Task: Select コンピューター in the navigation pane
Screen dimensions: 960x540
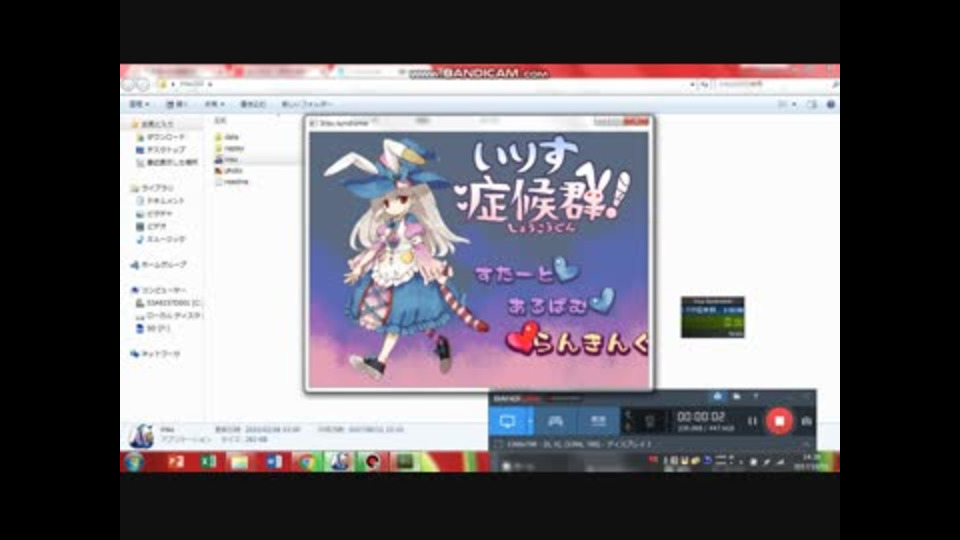Action: [159, 290]
